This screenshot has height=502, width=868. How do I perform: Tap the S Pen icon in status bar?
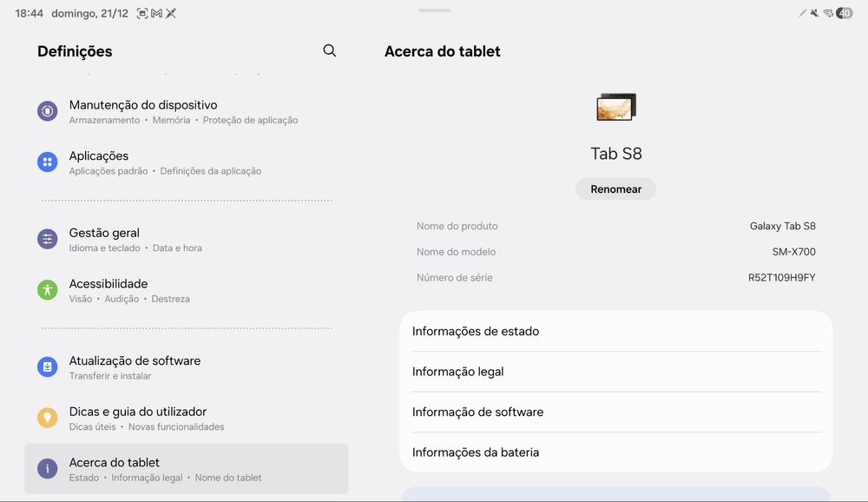point(802,13)
